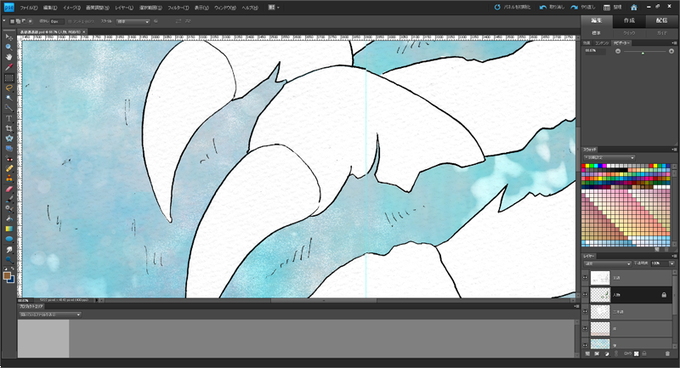Switch to the Guided edit tab
This screenshot has height=368, width=680.
661,33
